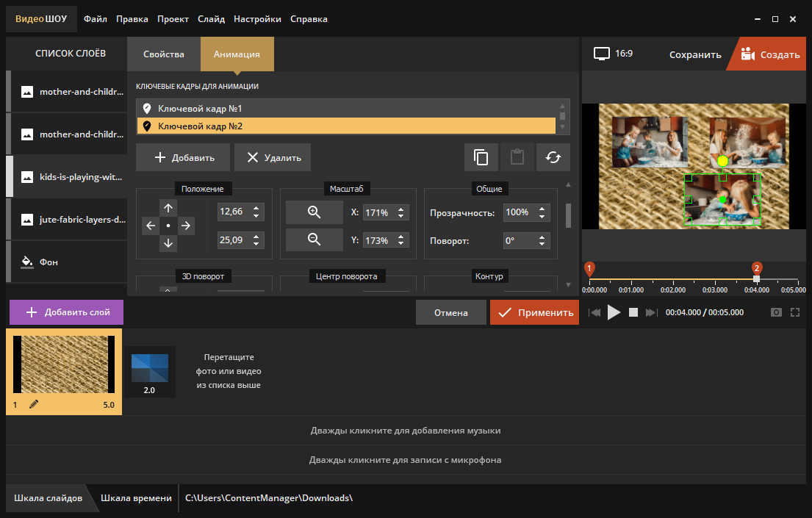Nudge layer left with the position arrow

pyautogui.click(x=151, y=226)
